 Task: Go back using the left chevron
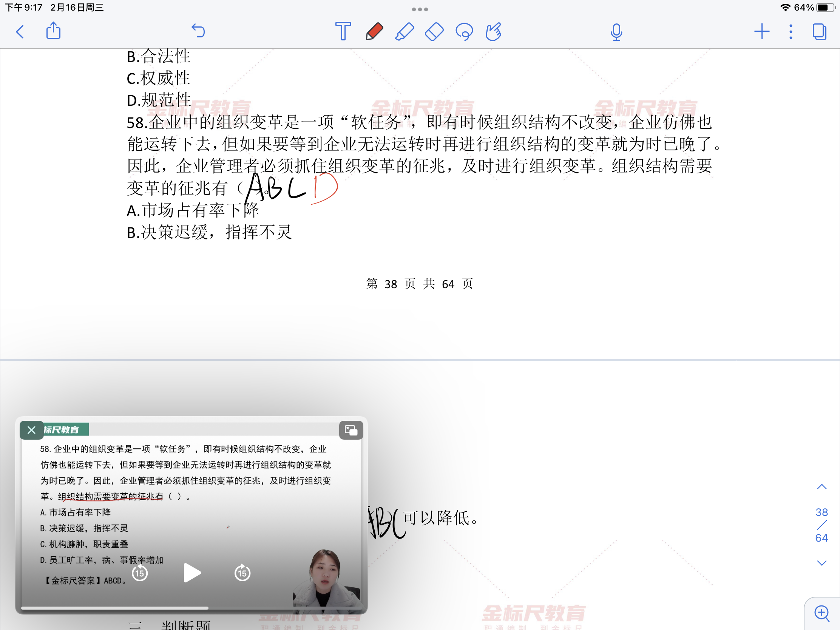click(20, 31)
